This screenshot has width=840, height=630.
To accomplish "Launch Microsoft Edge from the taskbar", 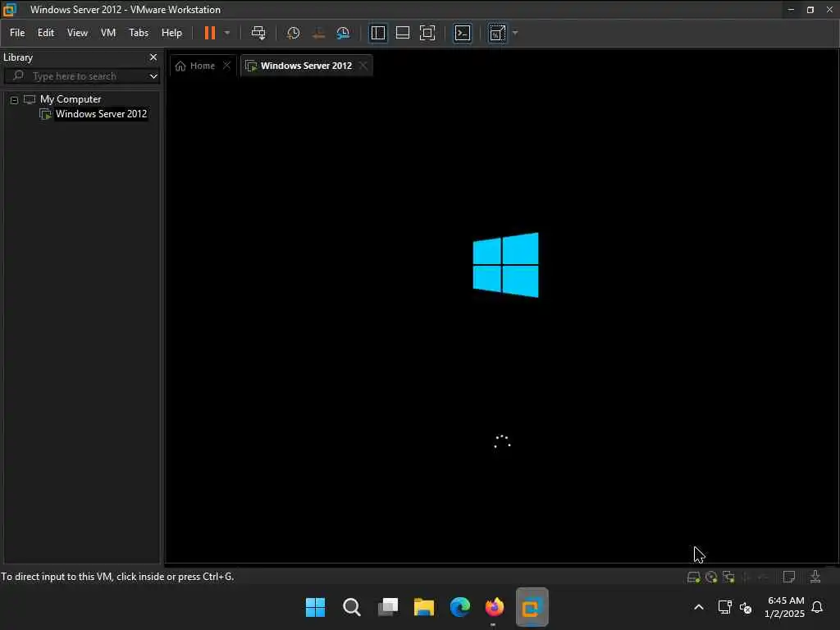I will [x=459, y=608].
